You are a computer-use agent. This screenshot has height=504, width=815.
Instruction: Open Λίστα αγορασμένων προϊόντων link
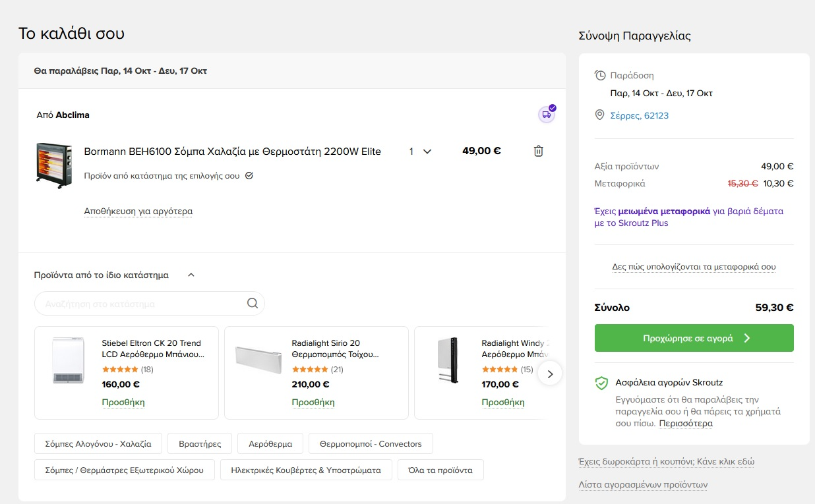coord(643,484)
